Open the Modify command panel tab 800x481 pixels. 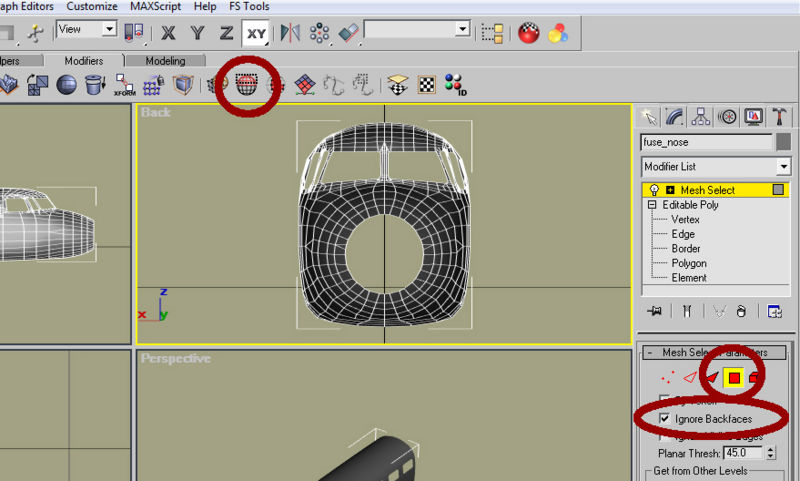[x=674, y=117]
